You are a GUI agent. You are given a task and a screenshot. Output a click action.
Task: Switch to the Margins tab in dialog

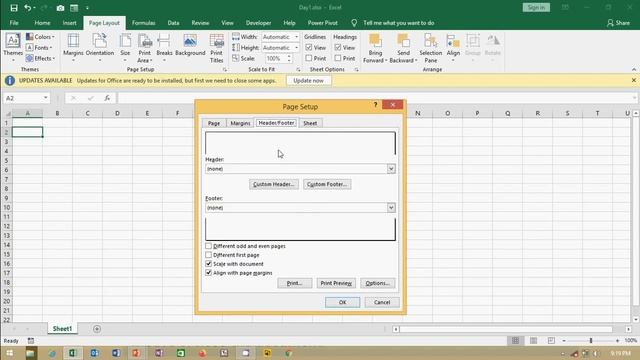[x=240, y=123]
